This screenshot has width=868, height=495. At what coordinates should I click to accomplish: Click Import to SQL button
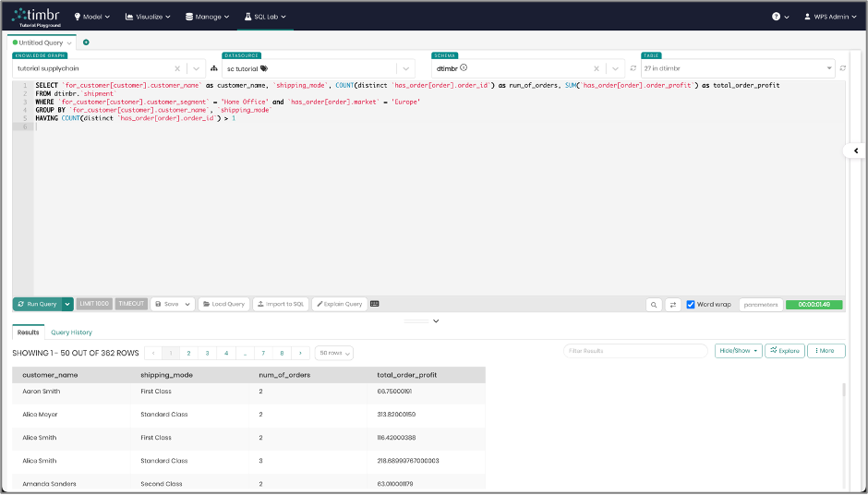coord(281,304)
